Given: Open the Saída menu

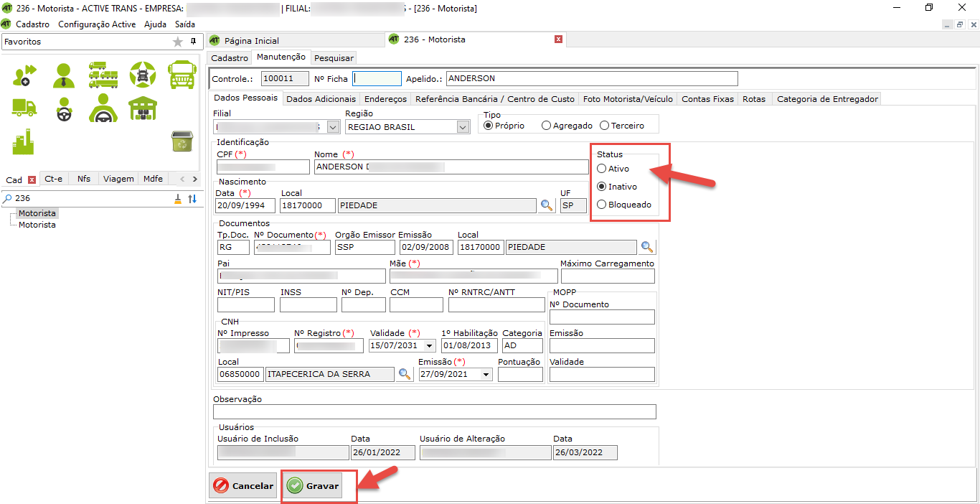Looking at the screenshot, I should [x=185, y=24].
